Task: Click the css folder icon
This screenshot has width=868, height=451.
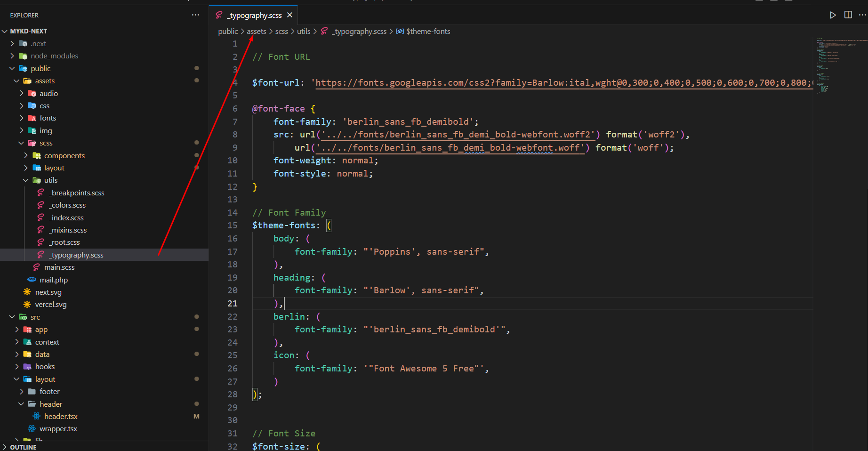Action: (32, 105)
